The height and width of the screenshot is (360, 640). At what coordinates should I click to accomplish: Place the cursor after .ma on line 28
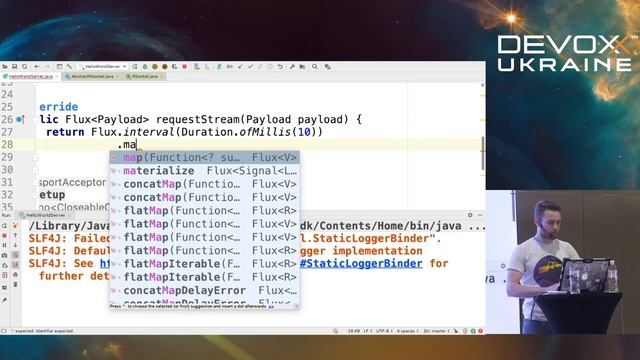pyautogui.click(x=137, y=144)
